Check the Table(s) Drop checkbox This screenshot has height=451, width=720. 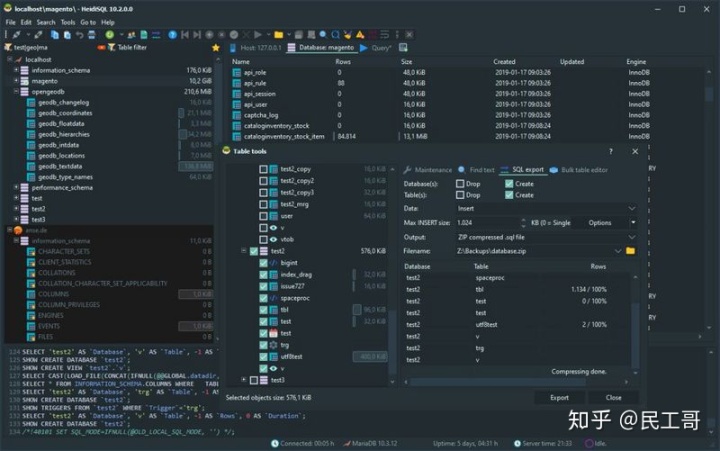pyautogui.click(x=460, y=195)
